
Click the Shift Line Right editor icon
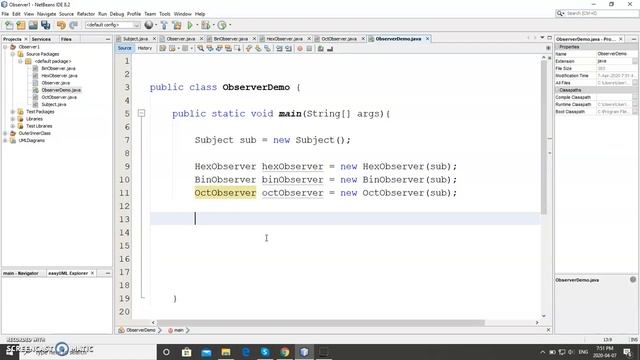point(288,49)
